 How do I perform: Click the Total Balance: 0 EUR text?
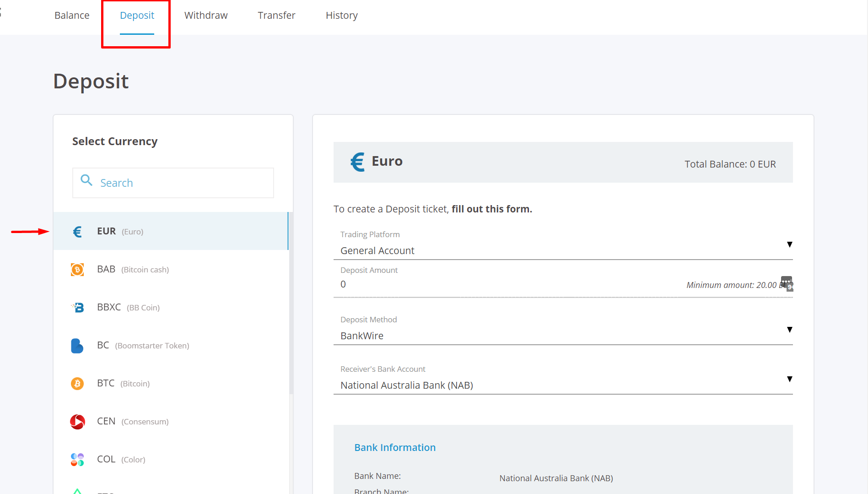(730, 164)
